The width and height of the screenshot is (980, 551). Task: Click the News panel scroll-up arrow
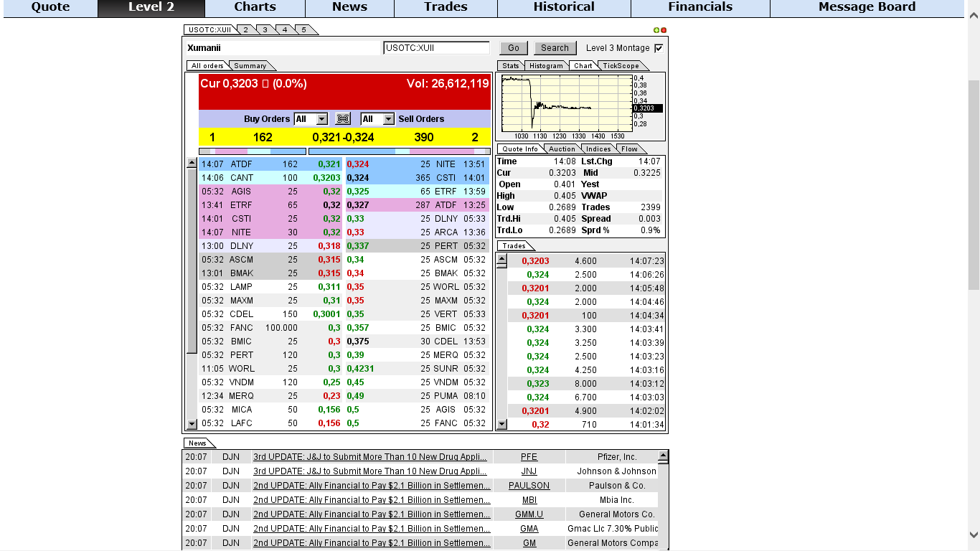tap(663, 455)
